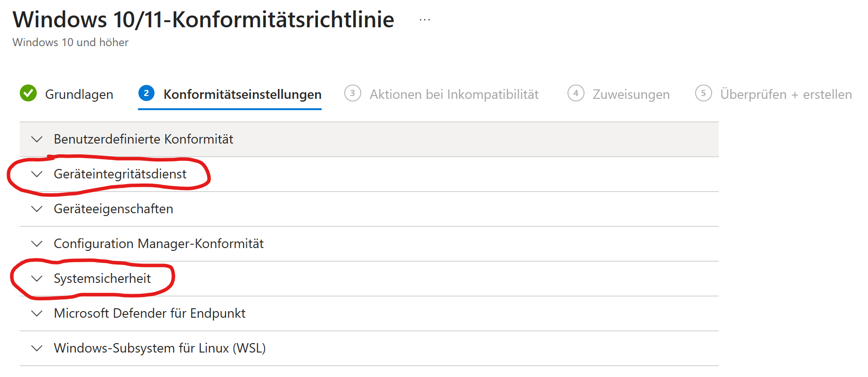This screenshot has width=868, height=377.
Task: Click the step 2 circle icon
Action: [146, 93]
